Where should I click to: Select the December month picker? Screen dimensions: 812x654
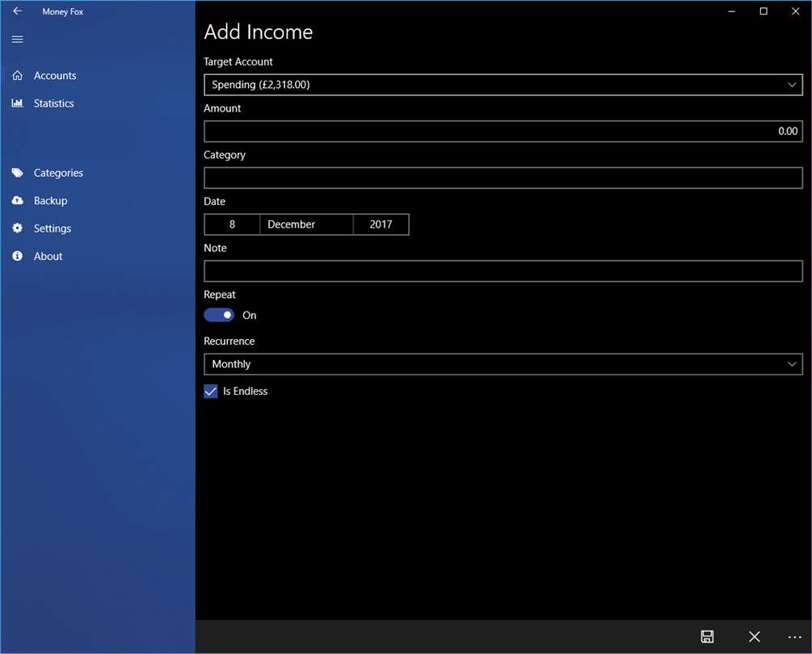point(306,224)
